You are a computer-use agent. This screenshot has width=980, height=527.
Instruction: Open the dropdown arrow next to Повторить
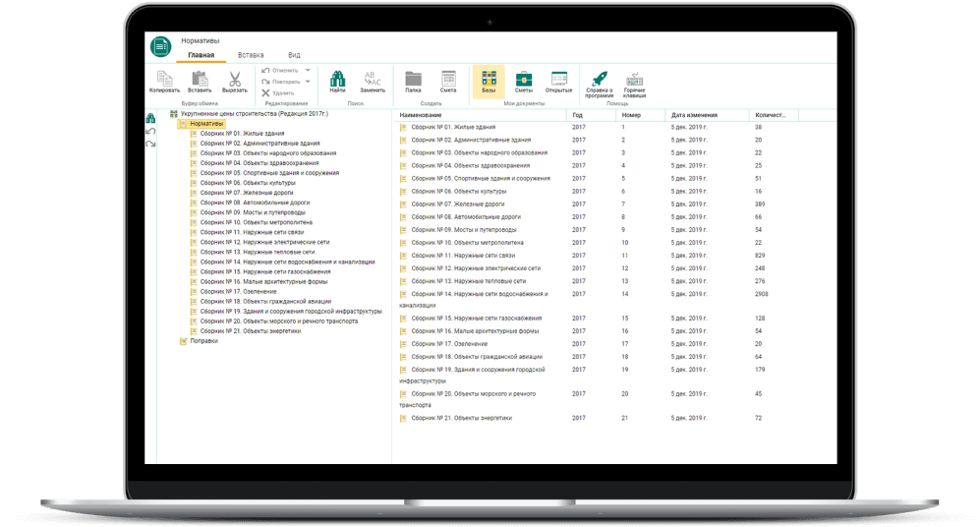308,82
